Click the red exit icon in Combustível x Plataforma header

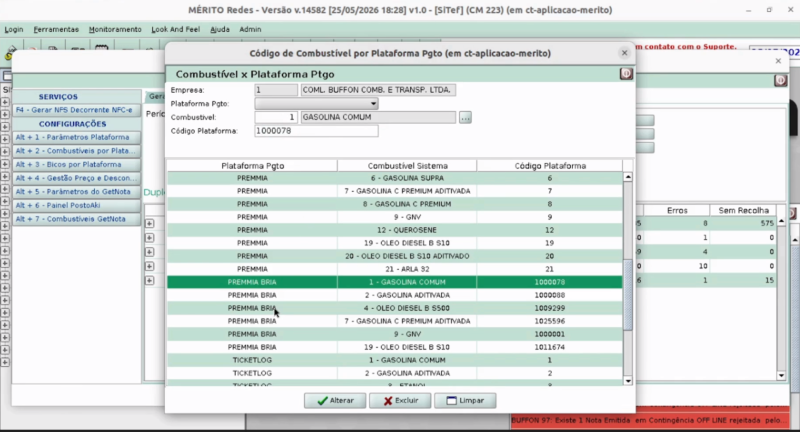626,74
